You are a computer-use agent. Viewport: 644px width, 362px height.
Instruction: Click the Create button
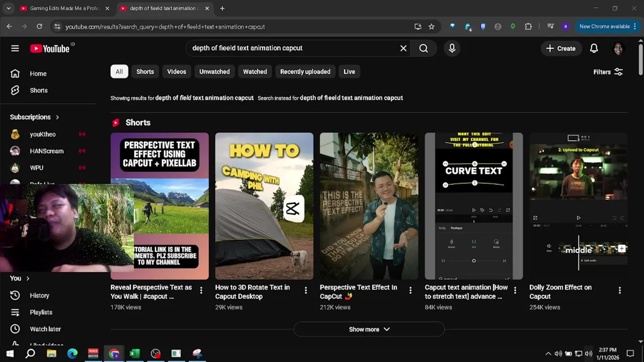click(560, 48)
